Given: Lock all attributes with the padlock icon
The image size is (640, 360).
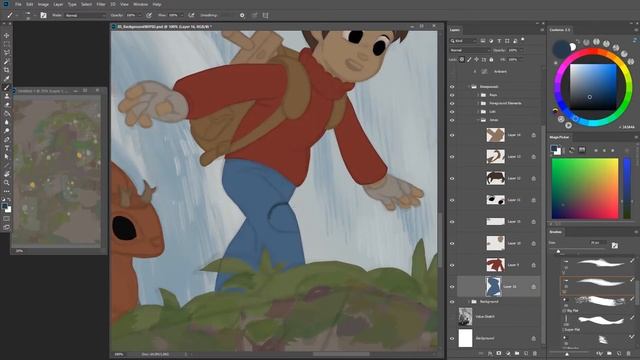Looking at the screenshot, I should [x=491, y=60].
